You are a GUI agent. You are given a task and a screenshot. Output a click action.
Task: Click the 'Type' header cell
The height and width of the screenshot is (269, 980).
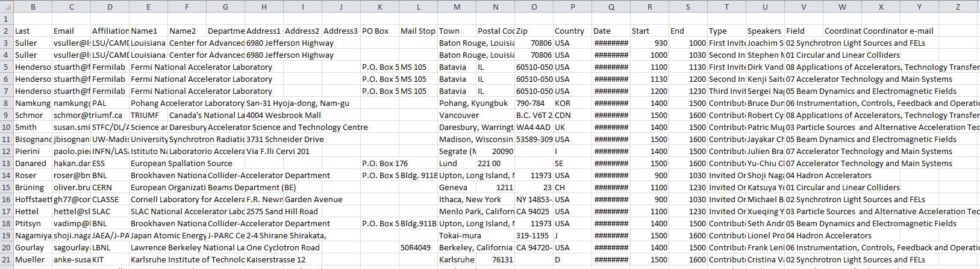pos(726,31)
